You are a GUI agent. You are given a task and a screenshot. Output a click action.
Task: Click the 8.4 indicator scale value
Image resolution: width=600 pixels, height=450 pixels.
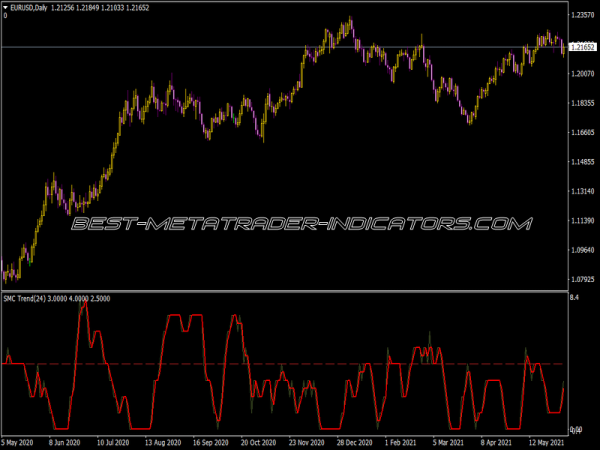point(574,298)
